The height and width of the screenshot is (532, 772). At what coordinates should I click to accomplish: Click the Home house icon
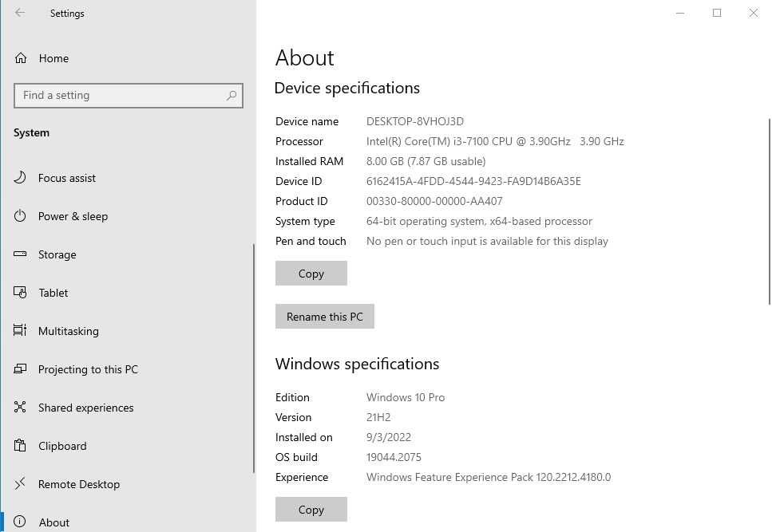pyautogui.click(x=21, y=58)
